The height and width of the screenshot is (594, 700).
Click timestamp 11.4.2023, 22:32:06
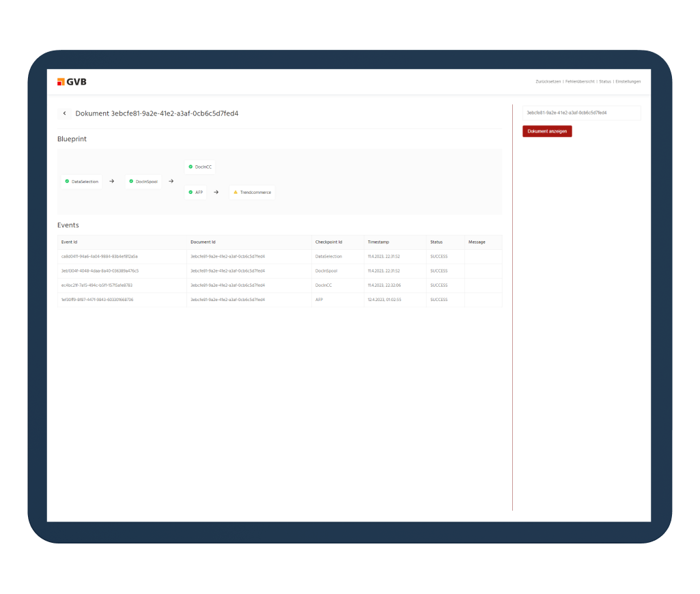(384, 285)
